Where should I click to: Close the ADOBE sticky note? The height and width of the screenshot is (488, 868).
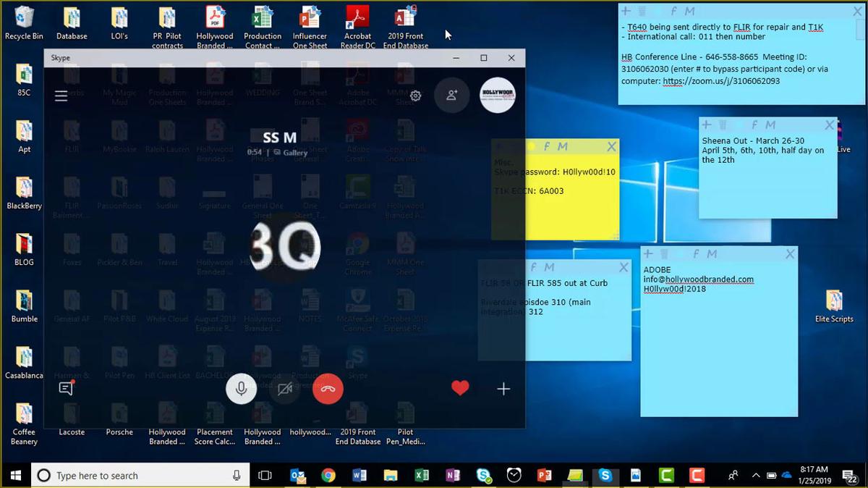(x=790, y=254)
